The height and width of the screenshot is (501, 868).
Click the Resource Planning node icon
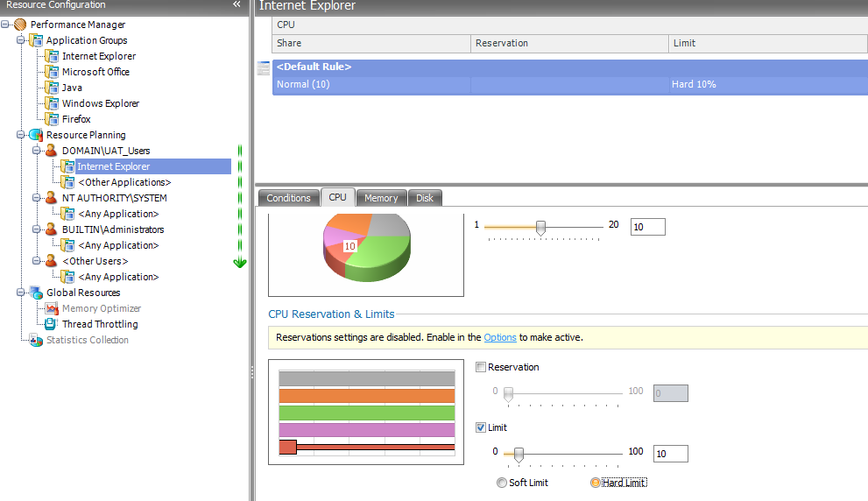click(x=36, y=135)
